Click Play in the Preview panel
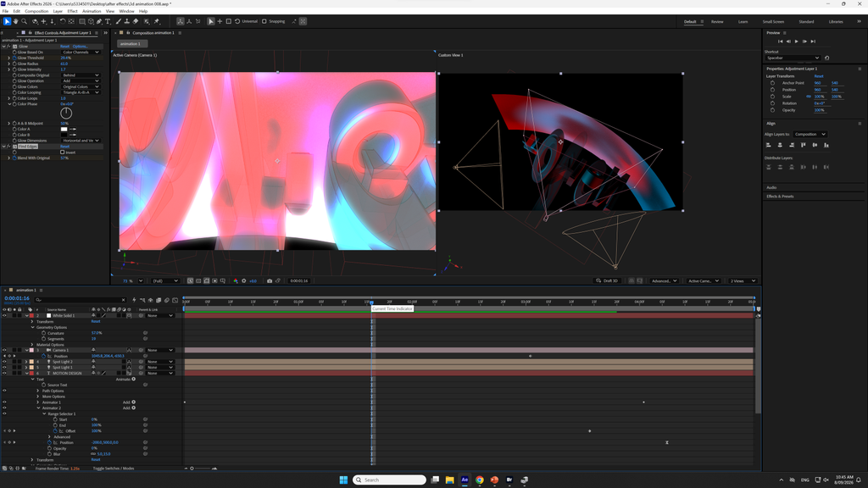868x488 pixels. click(797, 42)
